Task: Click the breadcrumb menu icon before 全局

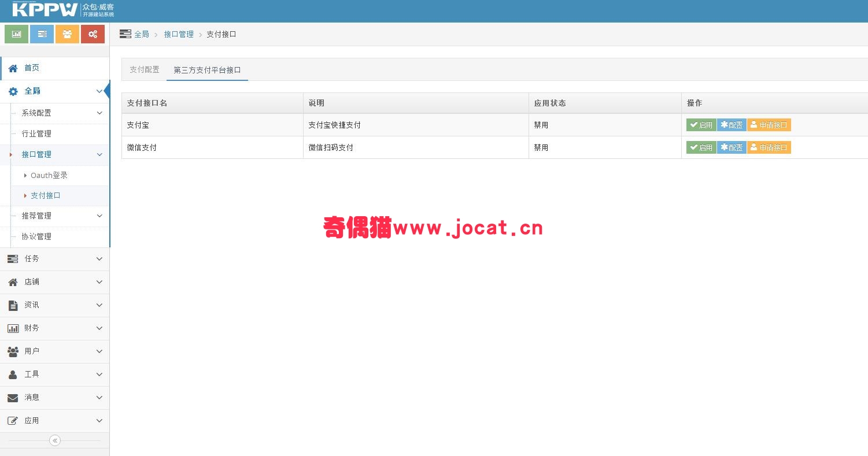Action: tap(125, 34)
